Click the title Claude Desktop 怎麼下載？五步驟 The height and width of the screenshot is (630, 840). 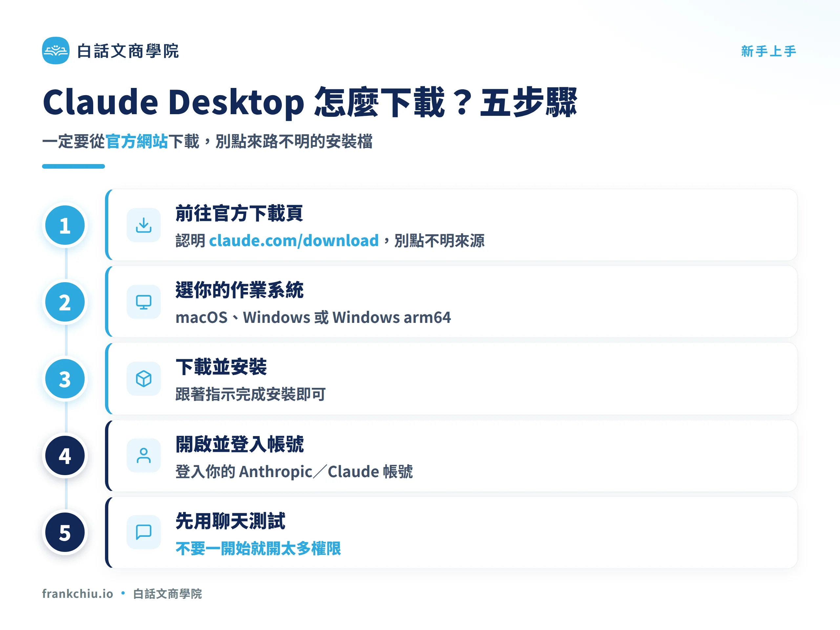click(310, 102)
